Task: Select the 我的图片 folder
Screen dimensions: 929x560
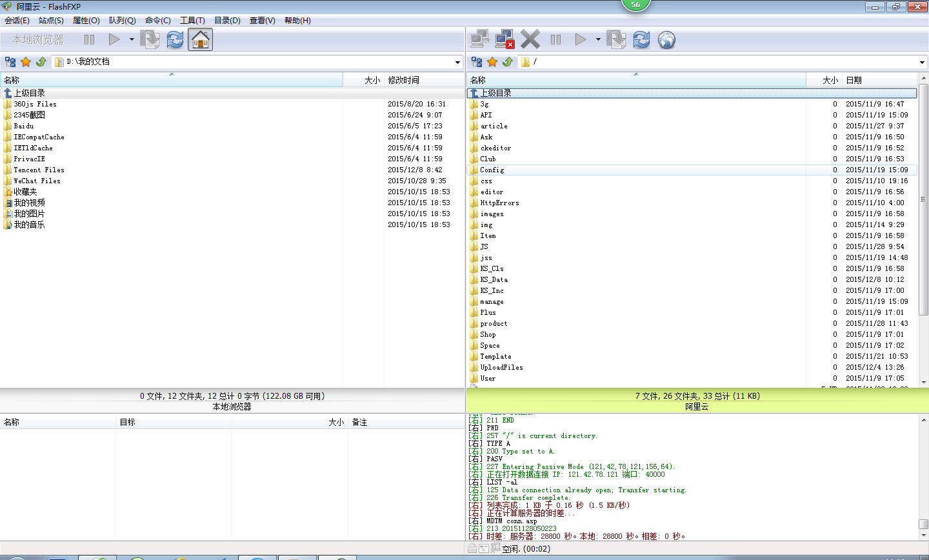Action: pyautogui.click(x=29, y=214)
